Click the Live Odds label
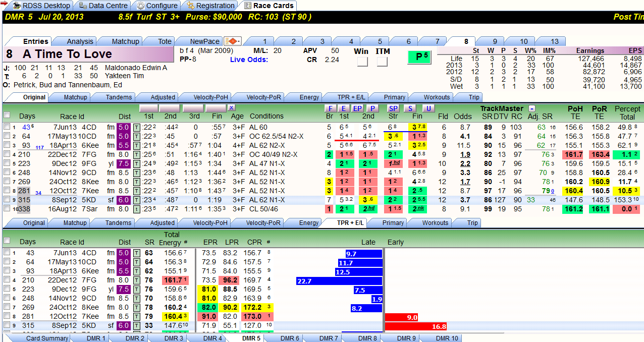The width and height of the screenshot is (644, 342). 249,60
